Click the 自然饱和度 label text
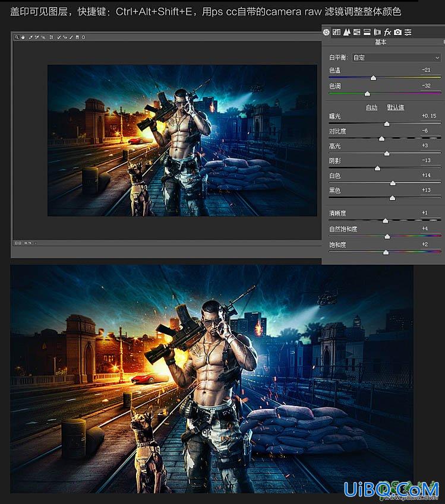Screen dimensions: 445x504 coord(343,229)
